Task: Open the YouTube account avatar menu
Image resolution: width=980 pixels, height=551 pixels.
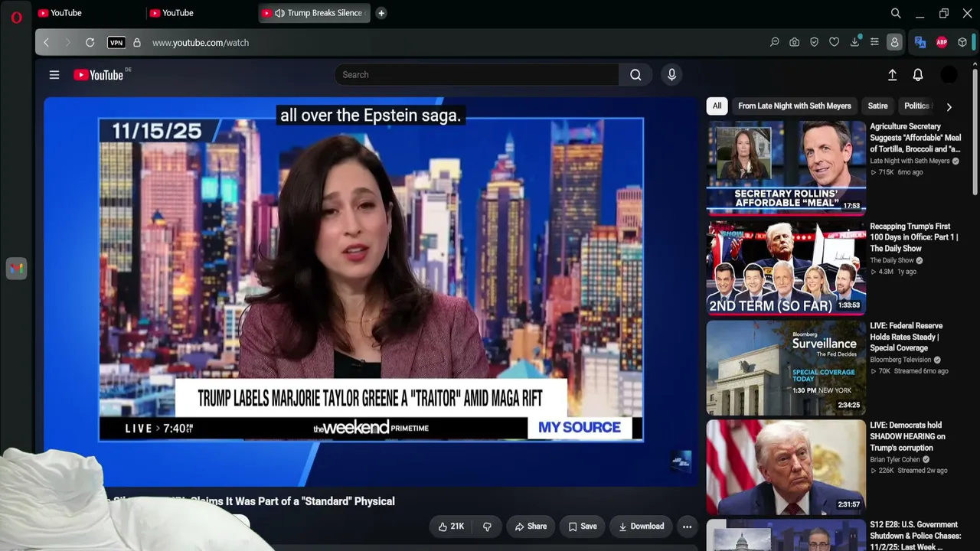Action: tap(949, 75)
